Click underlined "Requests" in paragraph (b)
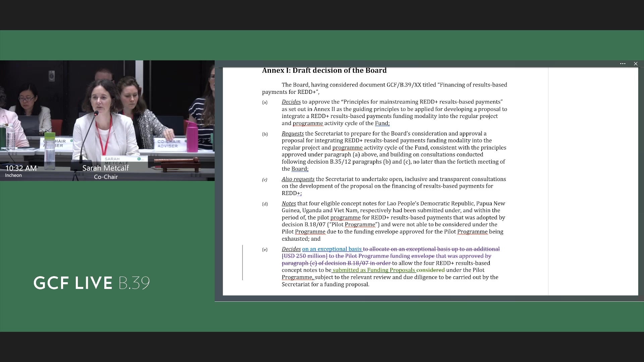 coord(293,133)
